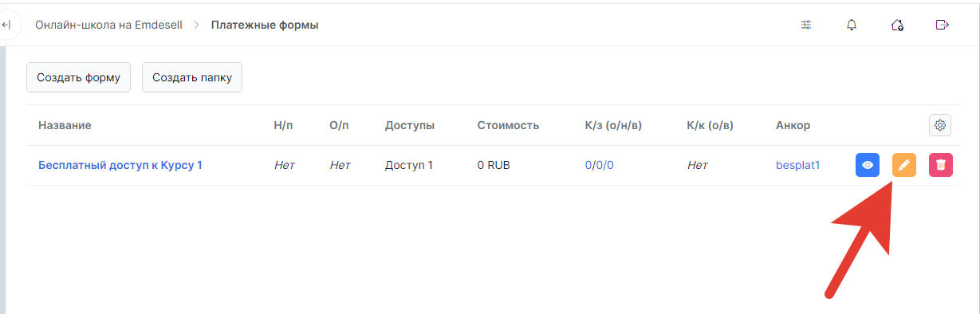Click the Анкор column header
Screen dimensions: 980x314
(x=793, y=126)
